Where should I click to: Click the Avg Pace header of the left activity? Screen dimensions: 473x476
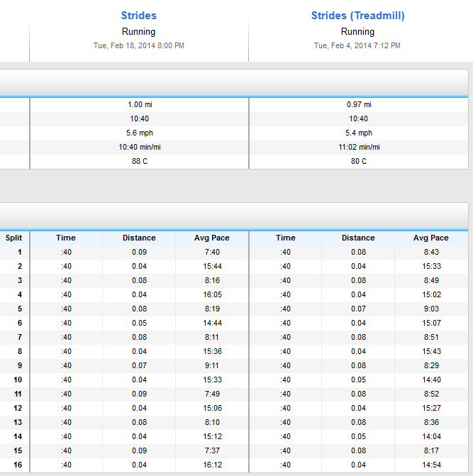pos(212,238)
